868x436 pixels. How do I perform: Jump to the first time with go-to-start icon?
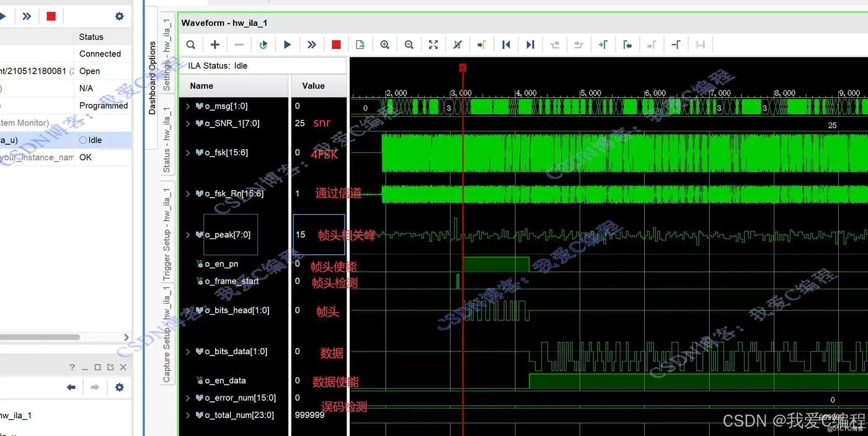507,45
